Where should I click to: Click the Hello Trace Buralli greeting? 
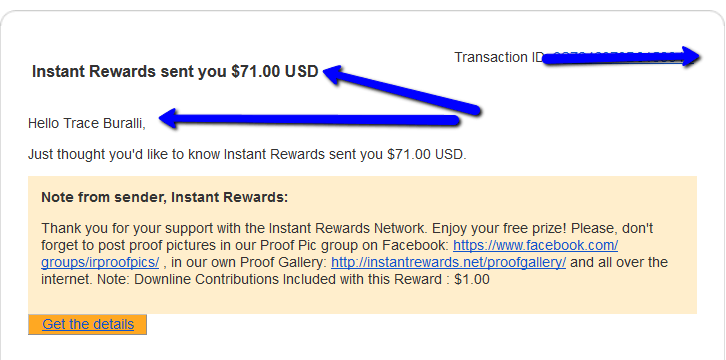point(87,124)
